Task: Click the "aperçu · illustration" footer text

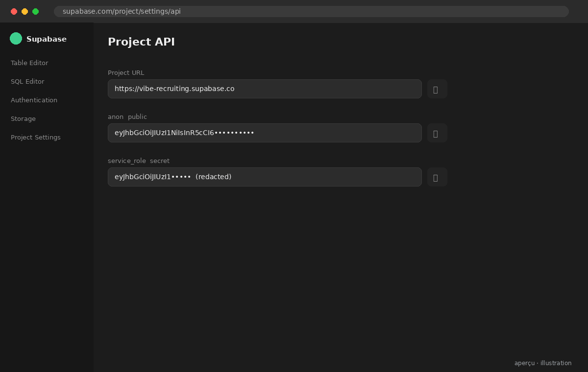Action: click(543, 363)
